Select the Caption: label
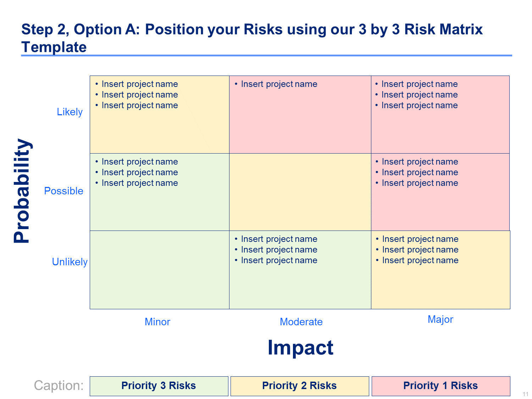 pos(59,386)
